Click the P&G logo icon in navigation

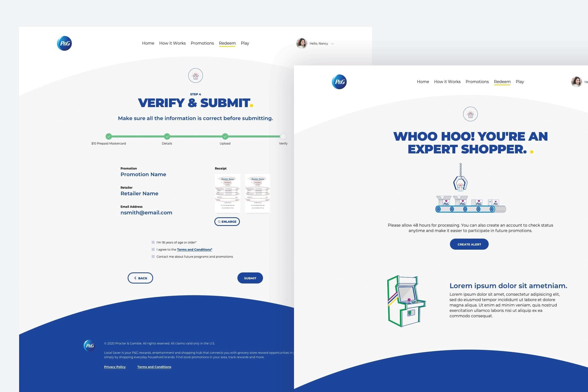click(65, 43)
